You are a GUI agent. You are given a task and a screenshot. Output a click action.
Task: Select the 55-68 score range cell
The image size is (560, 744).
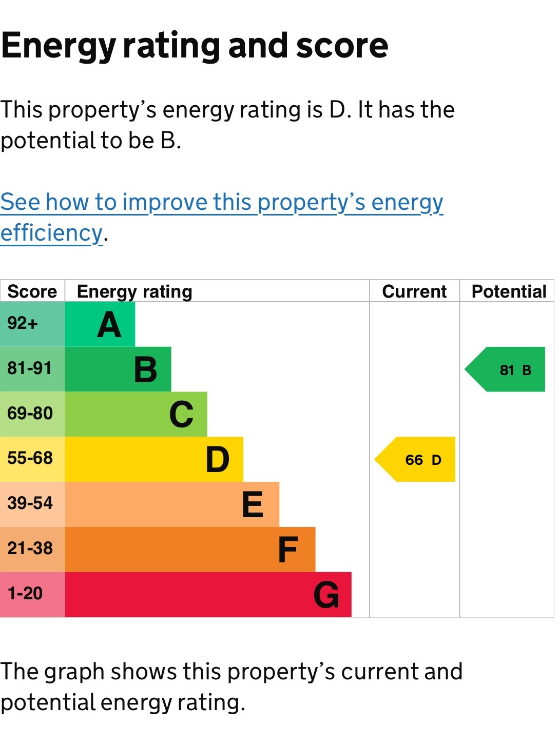coord(32,459)
